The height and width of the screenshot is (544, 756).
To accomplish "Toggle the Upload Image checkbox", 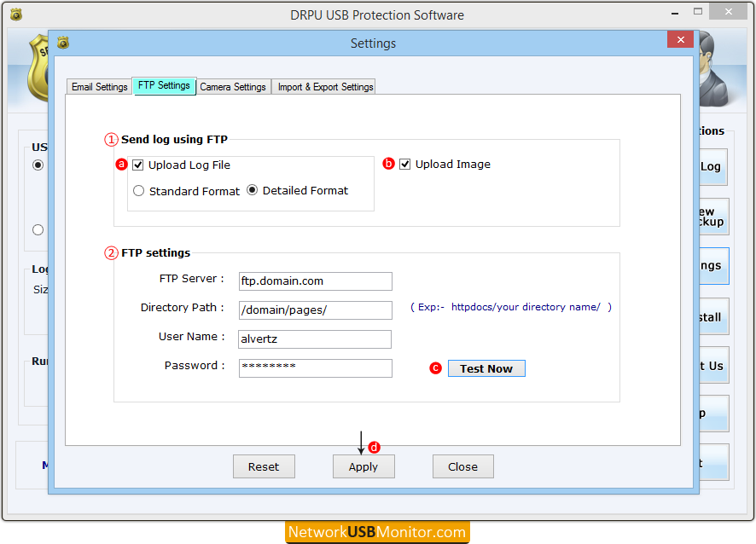I will click(x=405, y=165).
